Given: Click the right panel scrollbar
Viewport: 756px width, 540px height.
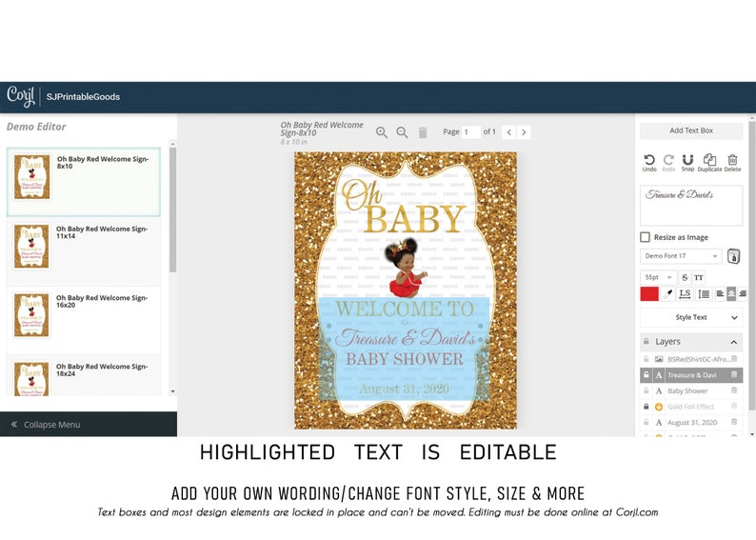Looking at the screenshot, I should (752, 265).
